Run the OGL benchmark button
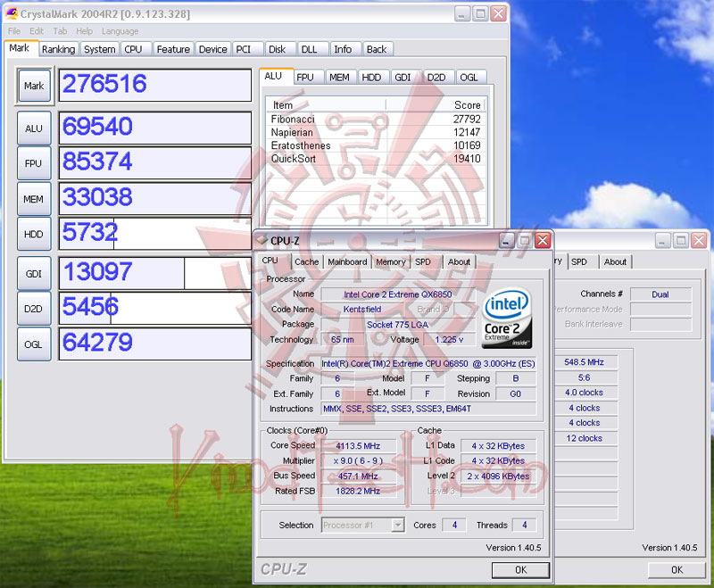714x588 pixels. (x=34, y=344)
